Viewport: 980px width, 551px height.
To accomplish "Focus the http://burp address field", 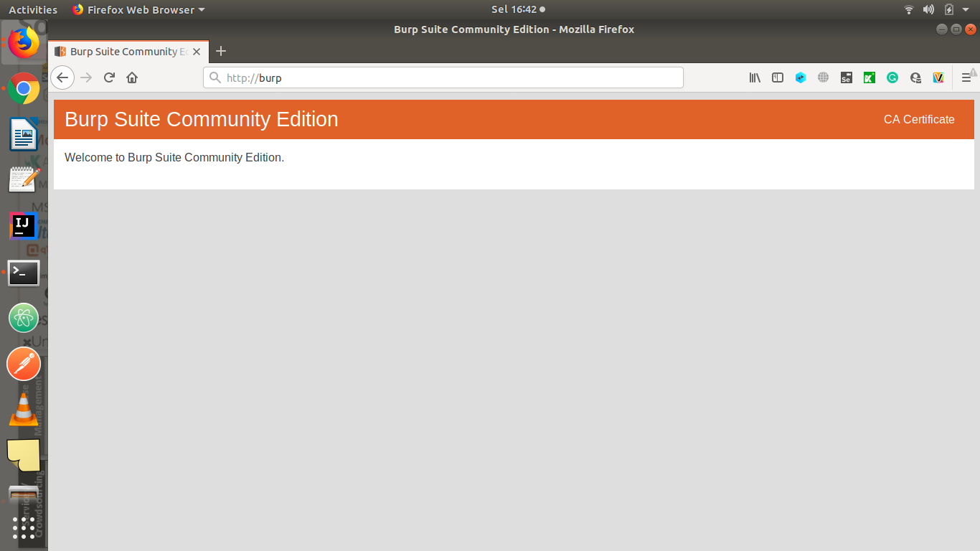I will click(x=443, y=77).
